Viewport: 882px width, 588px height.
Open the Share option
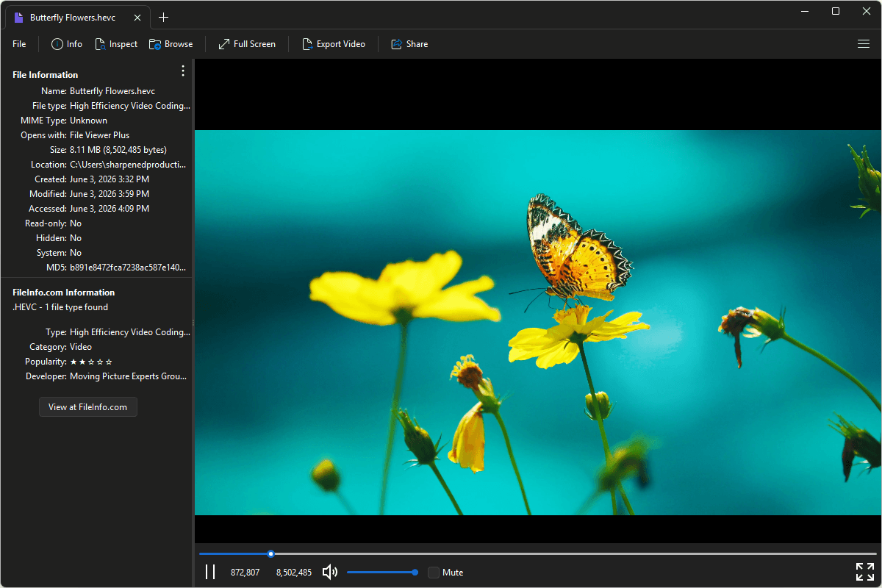click(409, 44)
